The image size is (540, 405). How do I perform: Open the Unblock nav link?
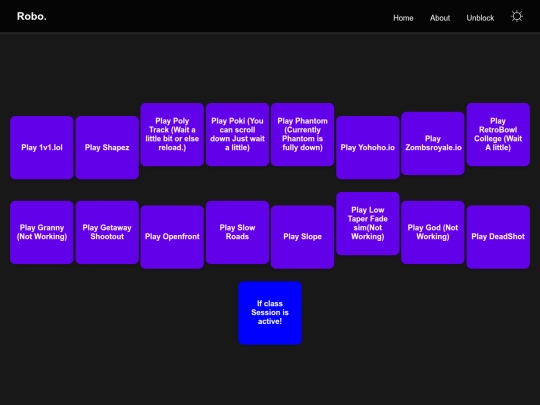(480, 18)
